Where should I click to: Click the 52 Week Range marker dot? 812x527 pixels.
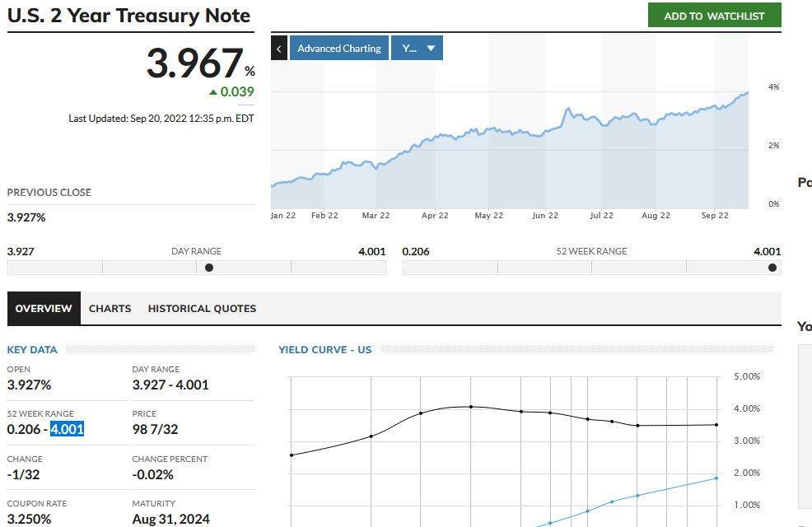point(772,268)
